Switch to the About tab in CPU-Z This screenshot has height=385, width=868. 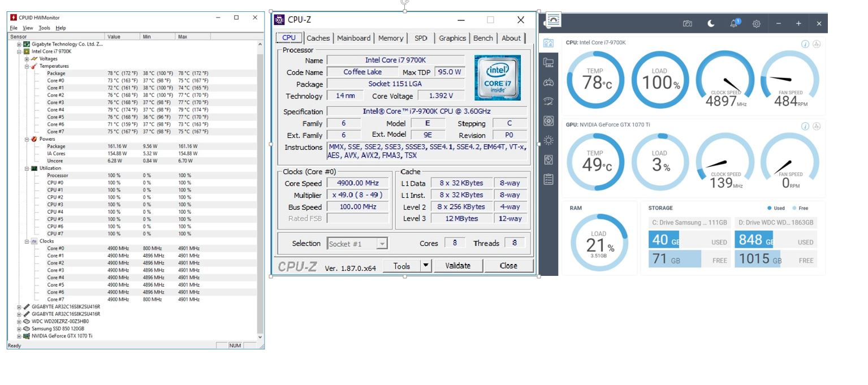click(511, 38)
